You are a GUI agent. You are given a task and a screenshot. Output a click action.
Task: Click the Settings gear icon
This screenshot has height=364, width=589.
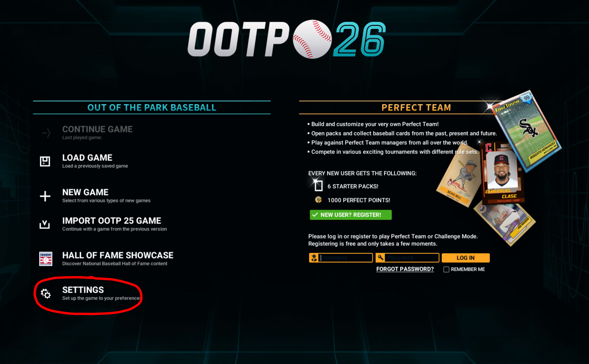click(x=46, y=293)
